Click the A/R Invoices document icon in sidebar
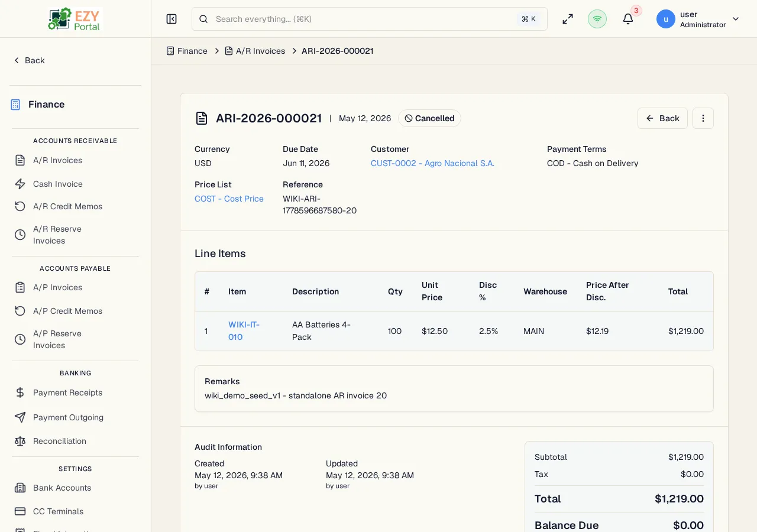 [x=20, y=160]
